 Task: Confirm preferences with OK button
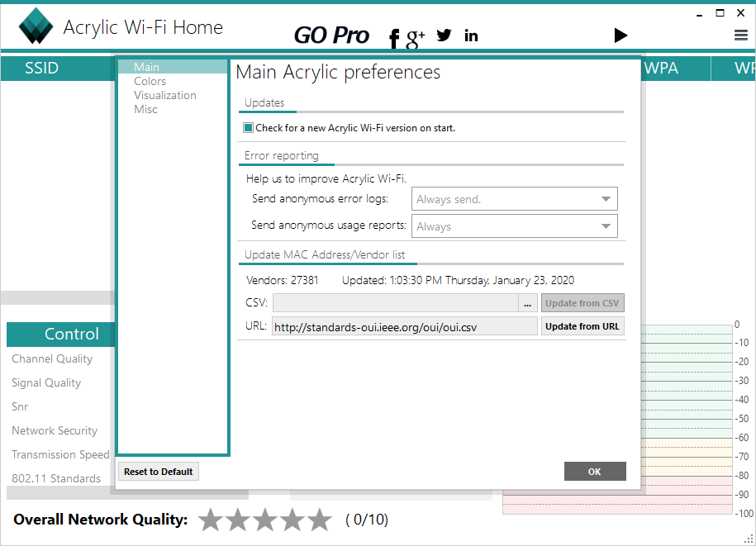[x=595, y=472]
